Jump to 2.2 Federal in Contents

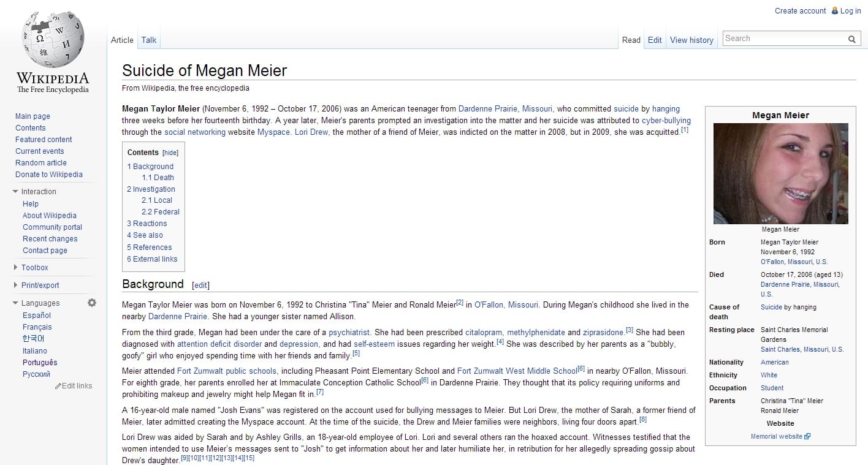161,212
